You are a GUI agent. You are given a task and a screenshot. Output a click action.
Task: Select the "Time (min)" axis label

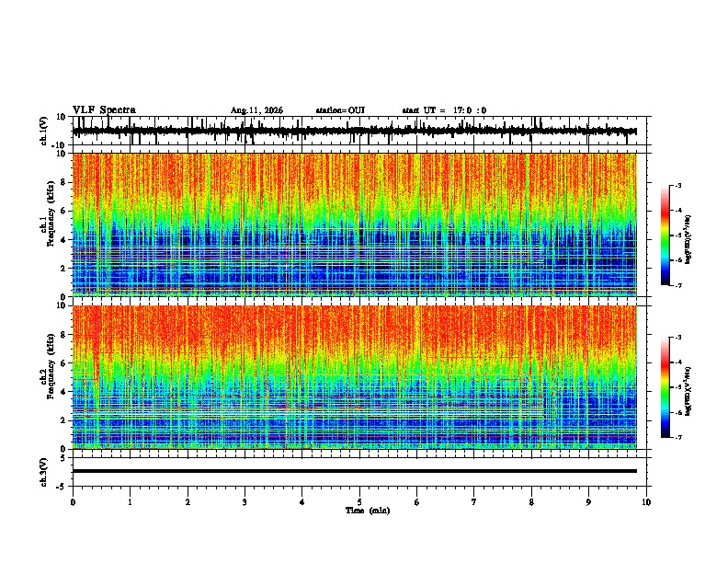368,511
